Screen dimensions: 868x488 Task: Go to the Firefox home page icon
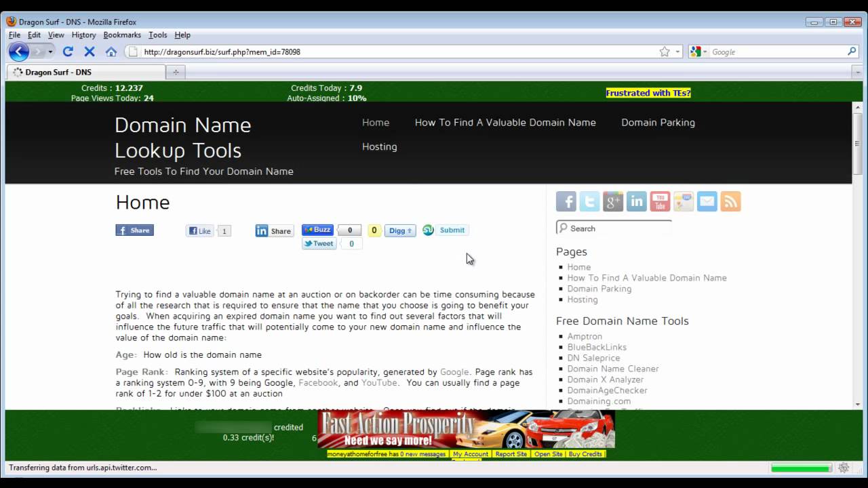111,52
